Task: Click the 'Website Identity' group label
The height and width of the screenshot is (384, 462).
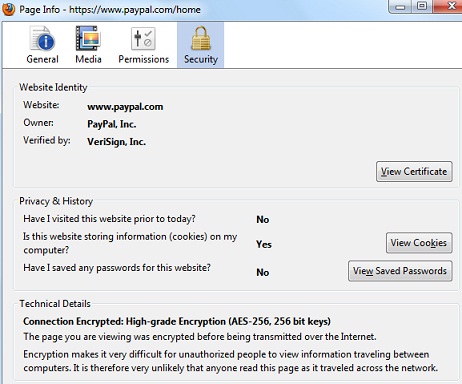Action: 53,87
